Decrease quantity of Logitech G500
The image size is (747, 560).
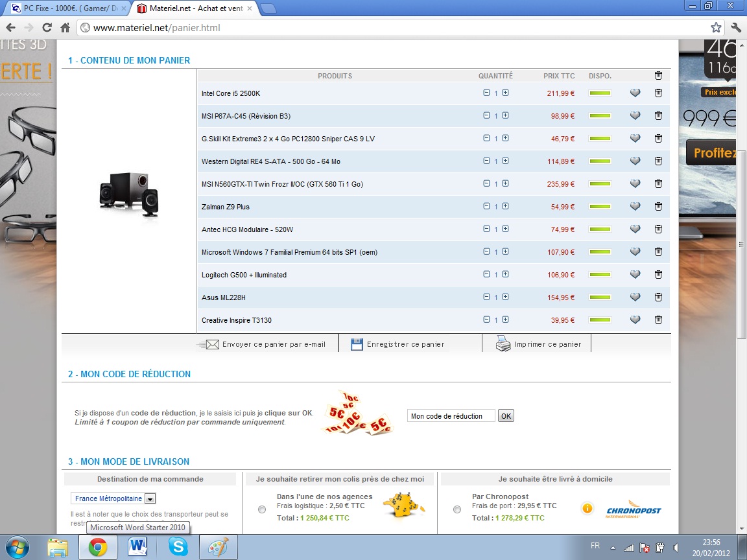click(486, 274)
